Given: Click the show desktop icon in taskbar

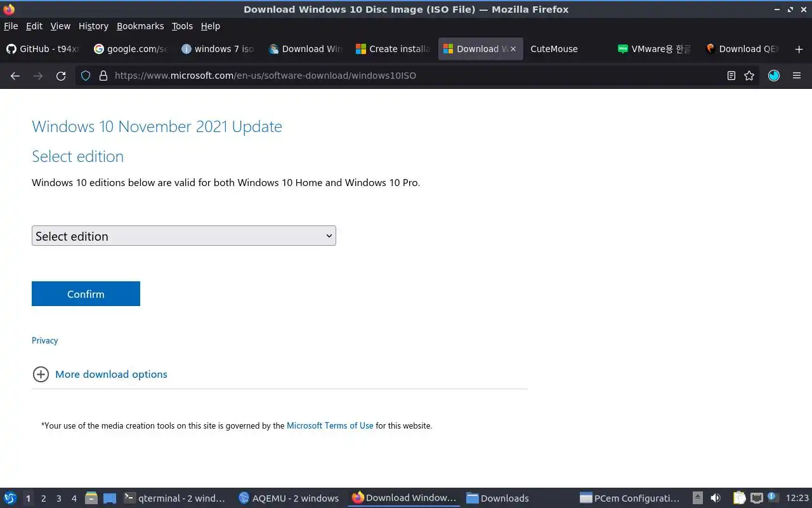Looking at the screenshot, I should (x=110, y=498).
